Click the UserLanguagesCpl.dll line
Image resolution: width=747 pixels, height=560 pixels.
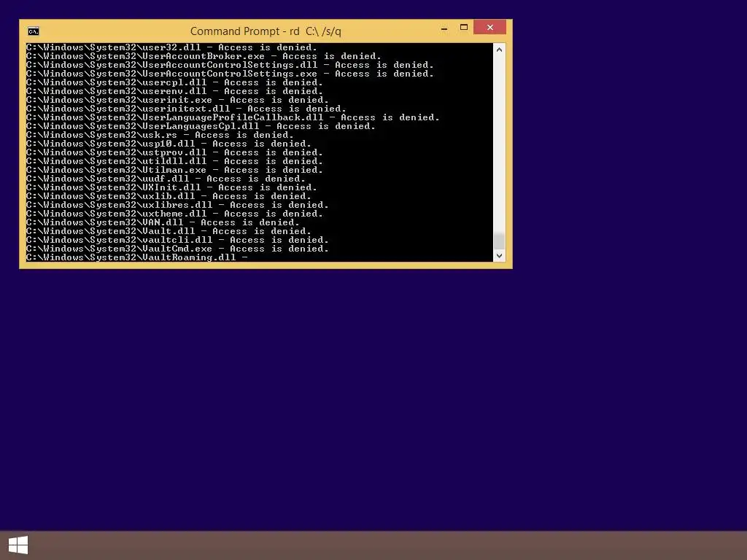point(201,126)
